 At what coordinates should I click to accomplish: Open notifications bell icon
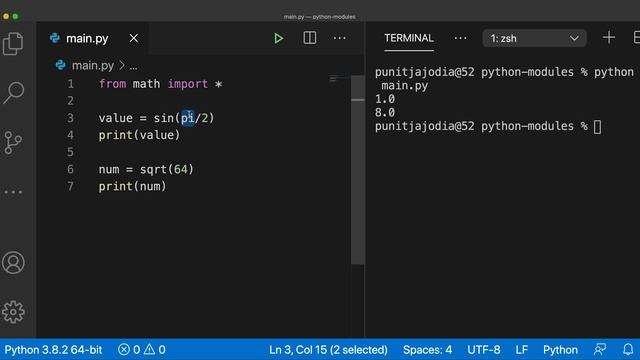628,349
